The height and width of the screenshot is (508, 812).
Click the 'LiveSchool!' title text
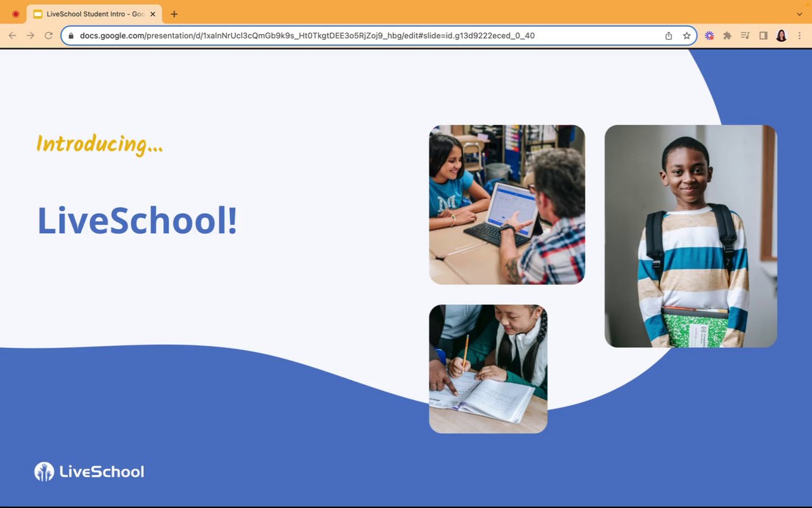137,220
